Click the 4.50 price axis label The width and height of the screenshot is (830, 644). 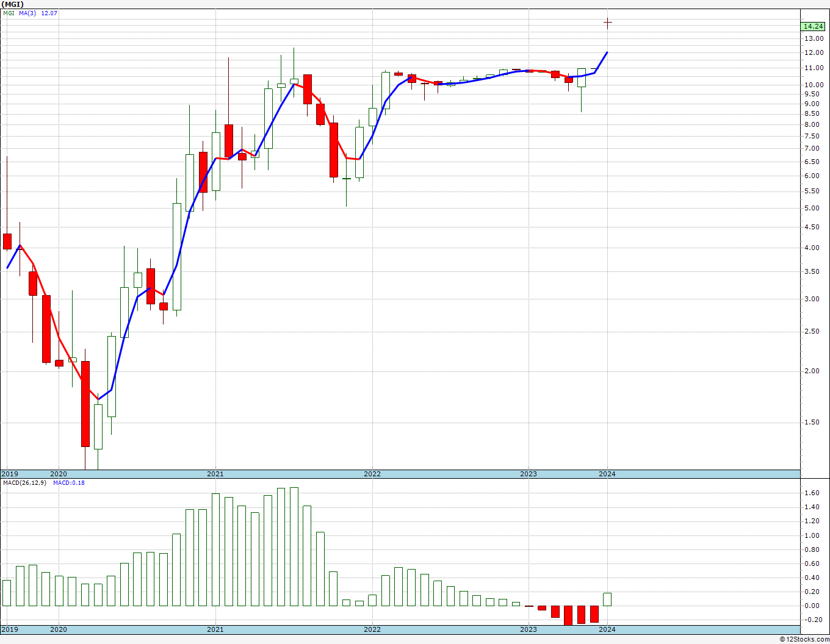(x=812, y=227)
